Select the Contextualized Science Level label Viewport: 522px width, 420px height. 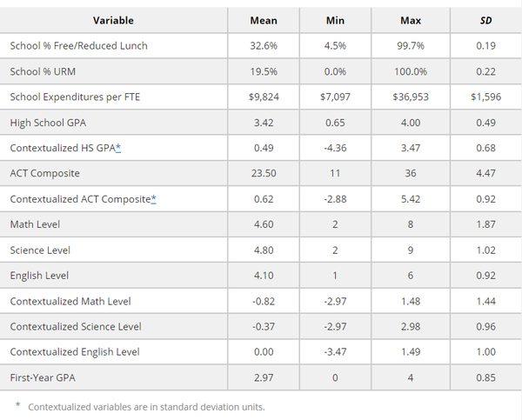[x=76, y=326]
